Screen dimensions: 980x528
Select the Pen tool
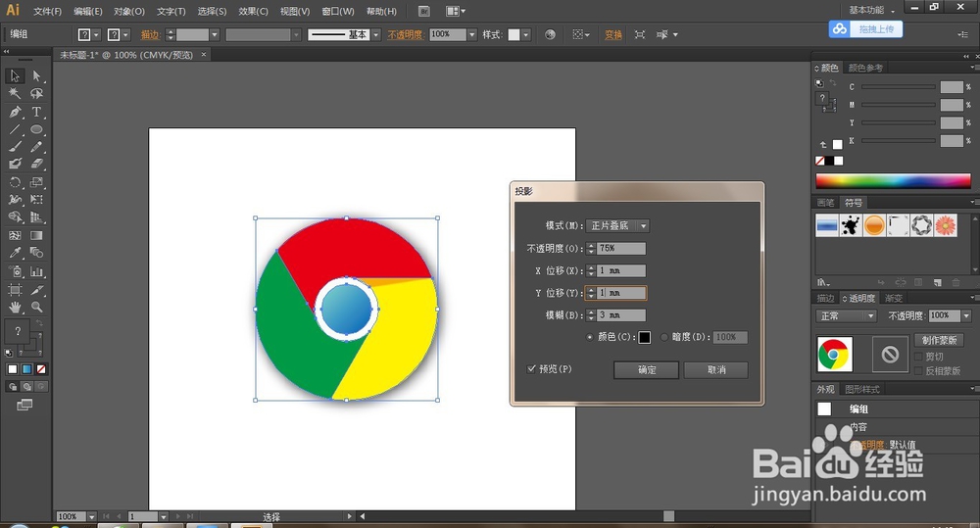(15, 112)
